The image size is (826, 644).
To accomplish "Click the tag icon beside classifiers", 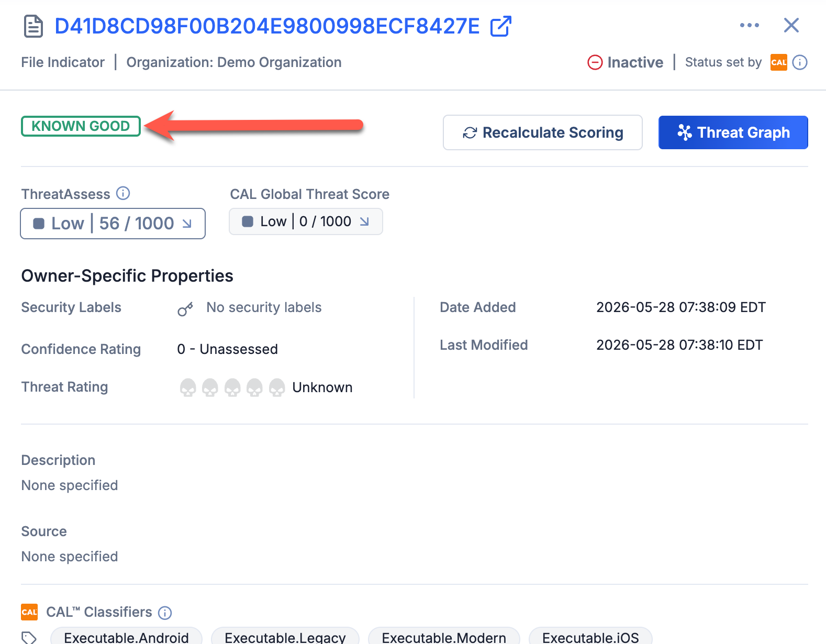I will pyautogui.click(x=29, y=637).
